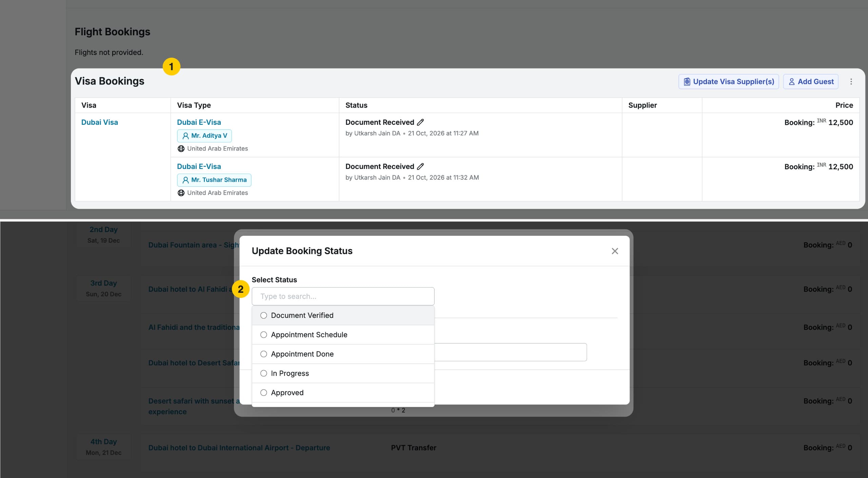The image size is (868, 478).
Task: Click the Visa Type column header
Action: [194, 105]
